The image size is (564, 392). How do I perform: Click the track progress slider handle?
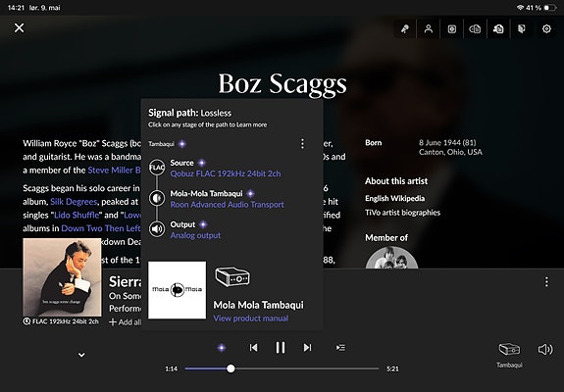tap(231, 368)
